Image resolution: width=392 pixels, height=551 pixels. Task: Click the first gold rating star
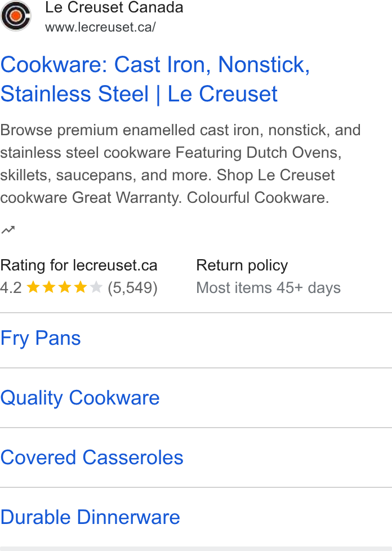[x=33, y=287]
